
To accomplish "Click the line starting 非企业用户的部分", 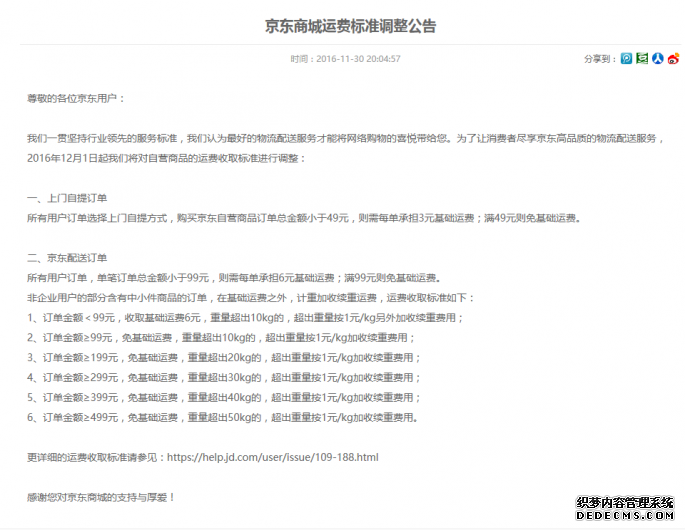I will pos(251,298).
